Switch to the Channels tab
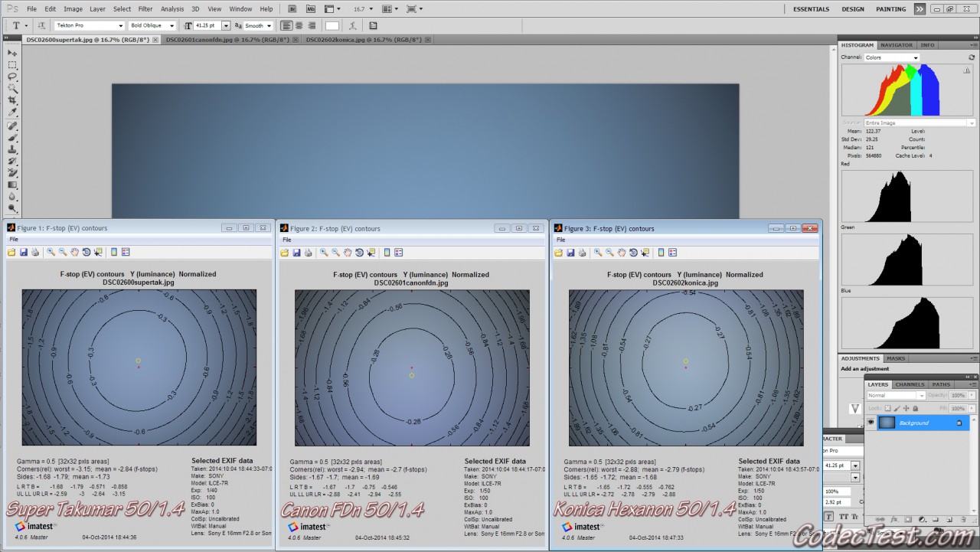Image resolution: width=980 pixels, height=552 pixels. click(x=910, y=384)
